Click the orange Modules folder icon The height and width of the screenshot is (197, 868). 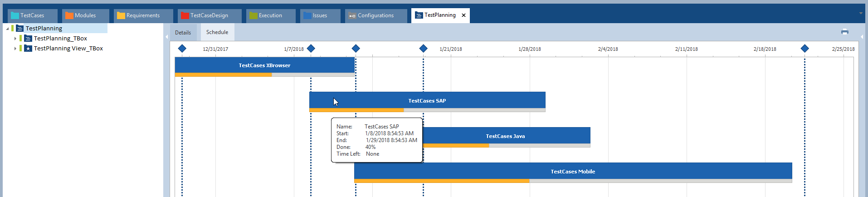(69, 15)
